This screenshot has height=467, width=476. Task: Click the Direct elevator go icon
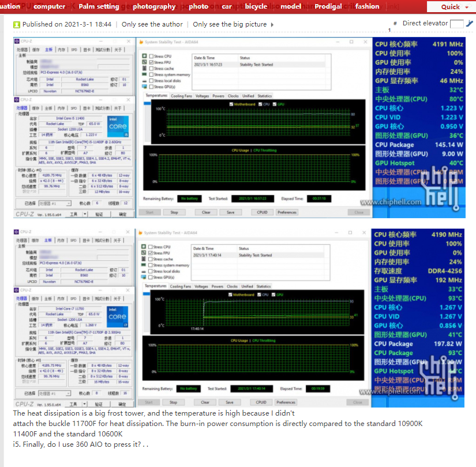pos(469,24)
